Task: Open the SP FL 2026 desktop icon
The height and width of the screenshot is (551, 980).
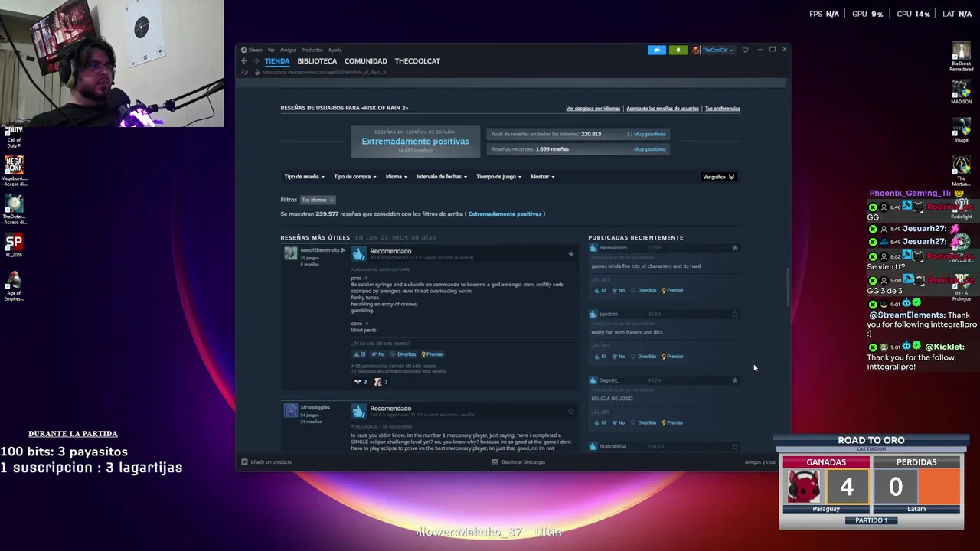Action: tap(14, 246)
